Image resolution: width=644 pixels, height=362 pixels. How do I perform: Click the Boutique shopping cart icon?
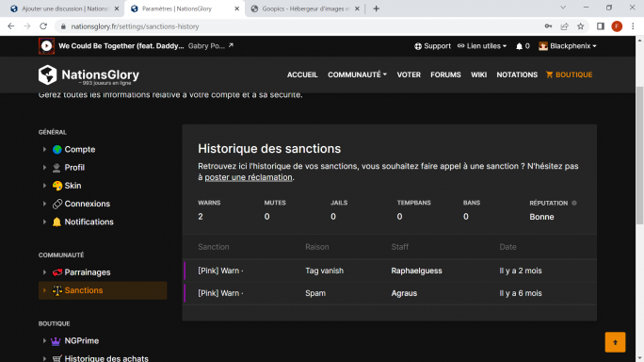coord(549,74)
